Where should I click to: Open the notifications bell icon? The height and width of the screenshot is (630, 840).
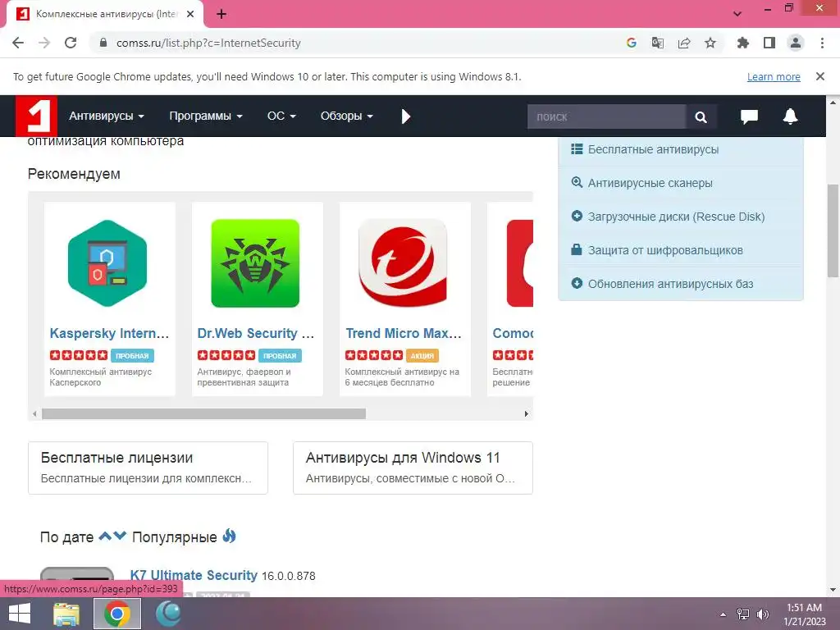(790, 116)
